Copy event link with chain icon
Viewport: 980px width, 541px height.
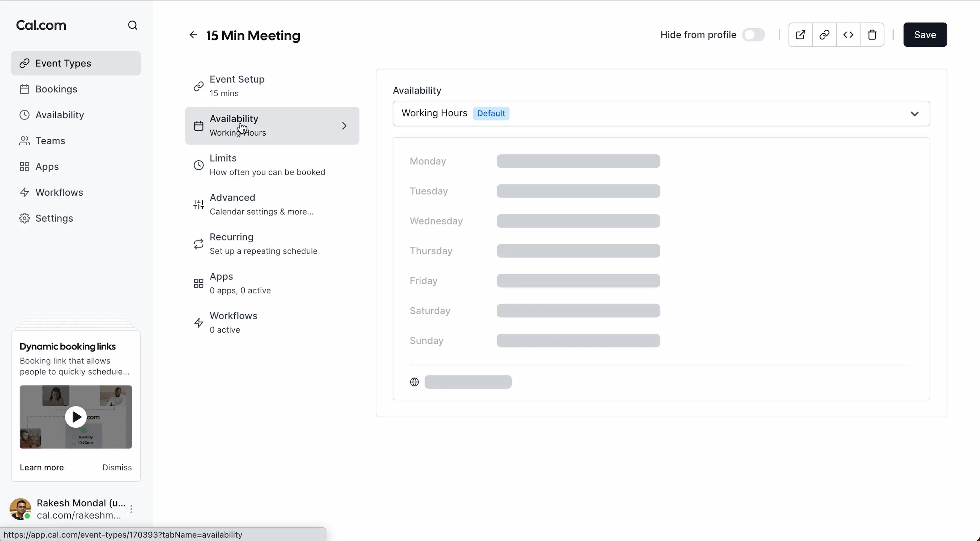pos(824,35)
